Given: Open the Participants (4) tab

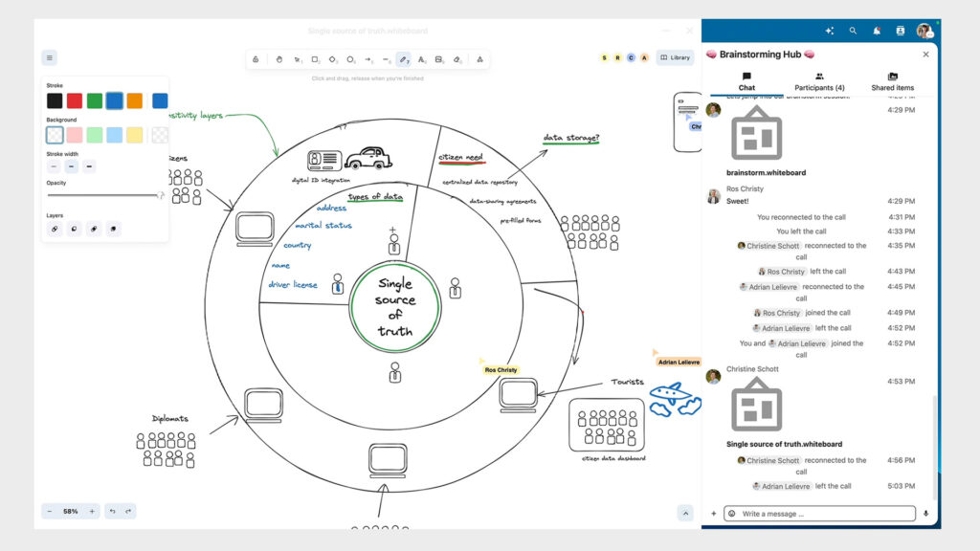Looking at the screenshot, I should pos(819,82).
